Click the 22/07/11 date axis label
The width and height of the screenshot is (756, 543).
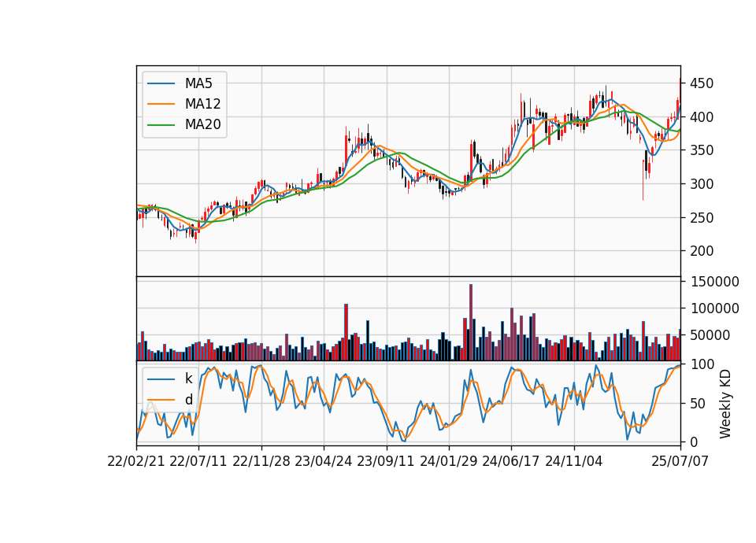(198, 461)
